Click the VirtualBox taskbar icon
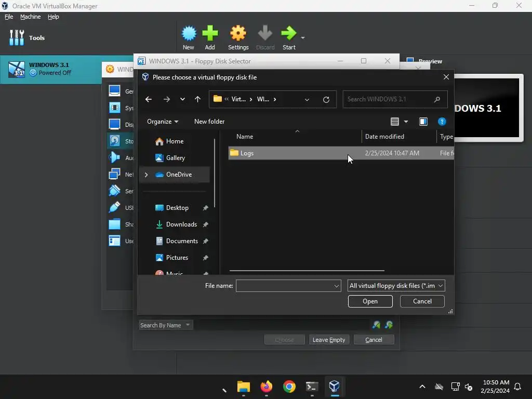Viewport: 532px width, 399px height. [x=335, y=387]
